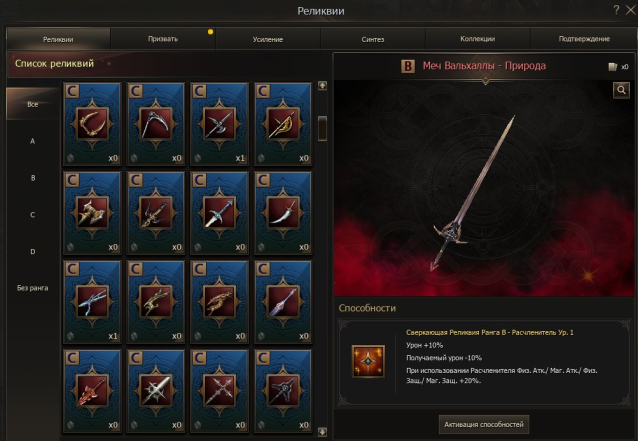Select the red spiked sword relic card
The width and height of the screenshot is (638, 441).
coord(92,391)
